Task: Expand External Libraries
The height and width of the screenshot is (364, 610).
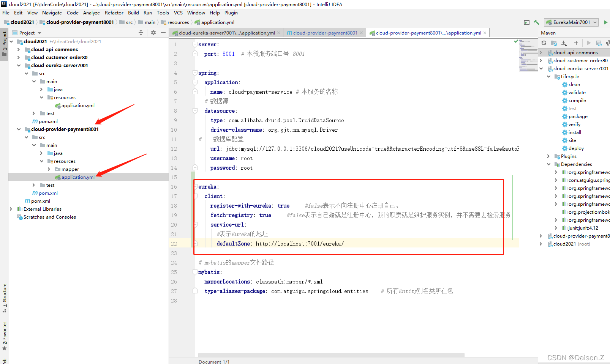Action: 11,209
